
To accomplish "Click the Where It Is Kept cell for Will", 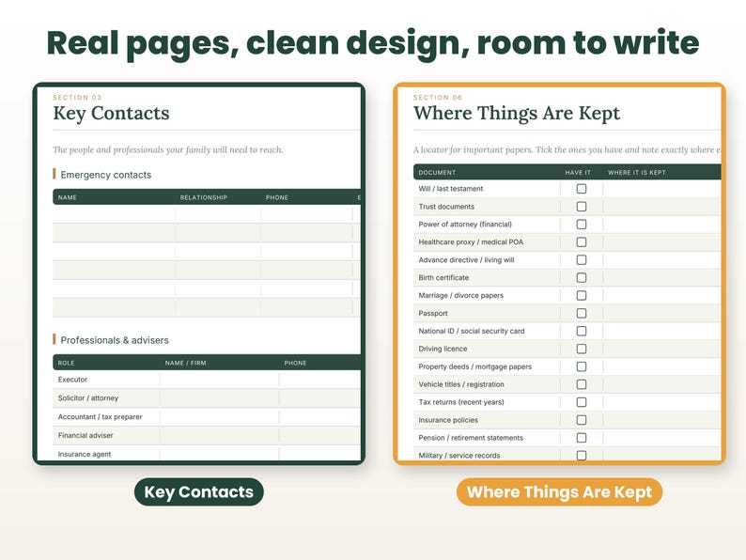I will (x=661, y=189).
